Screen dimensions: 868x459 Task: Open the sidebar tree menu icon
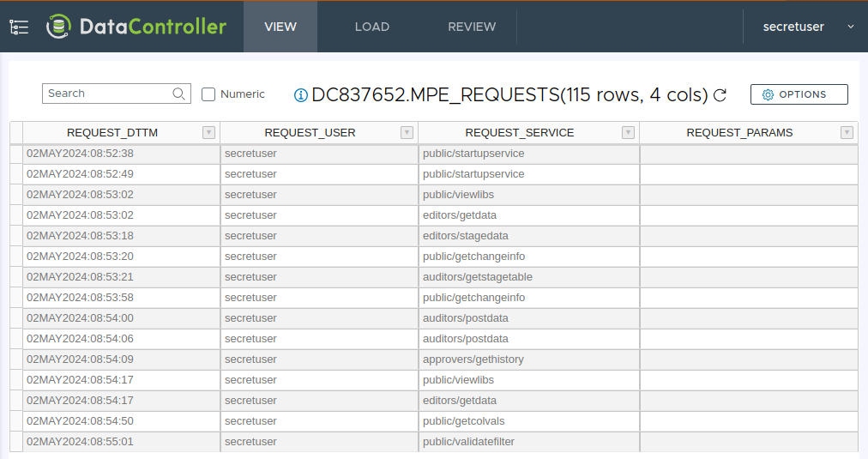pyautogui.click(x=19, y=27)
